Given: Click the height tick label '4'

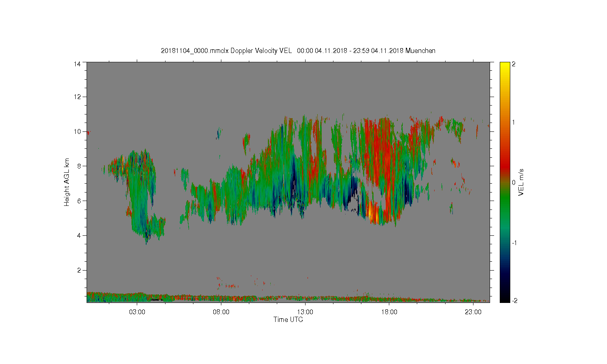Looking at the screenshot, I should pyautogui.click(x=79, y=235).
